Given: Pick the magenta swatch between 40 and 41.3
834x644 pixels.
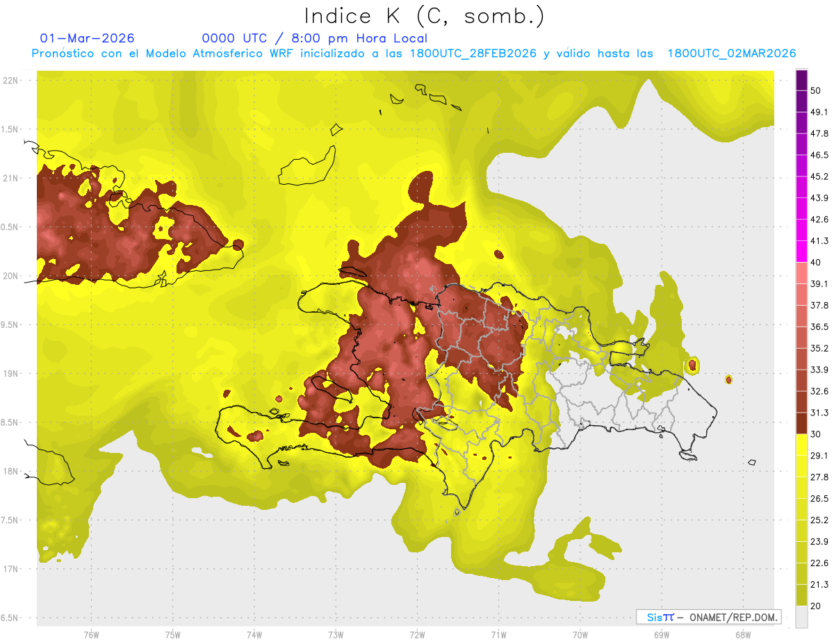Looking at the screenshot, I should click(x=801, y=252).
